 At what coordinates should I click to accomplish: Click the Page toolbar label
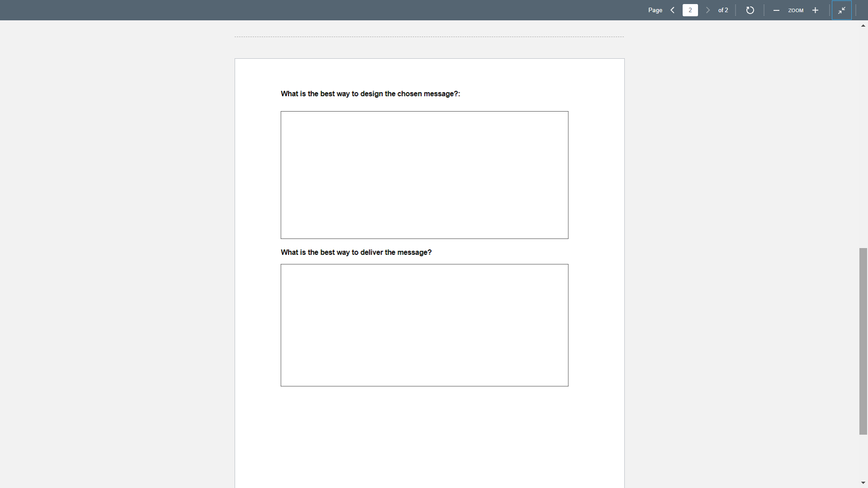coord(655,10)
